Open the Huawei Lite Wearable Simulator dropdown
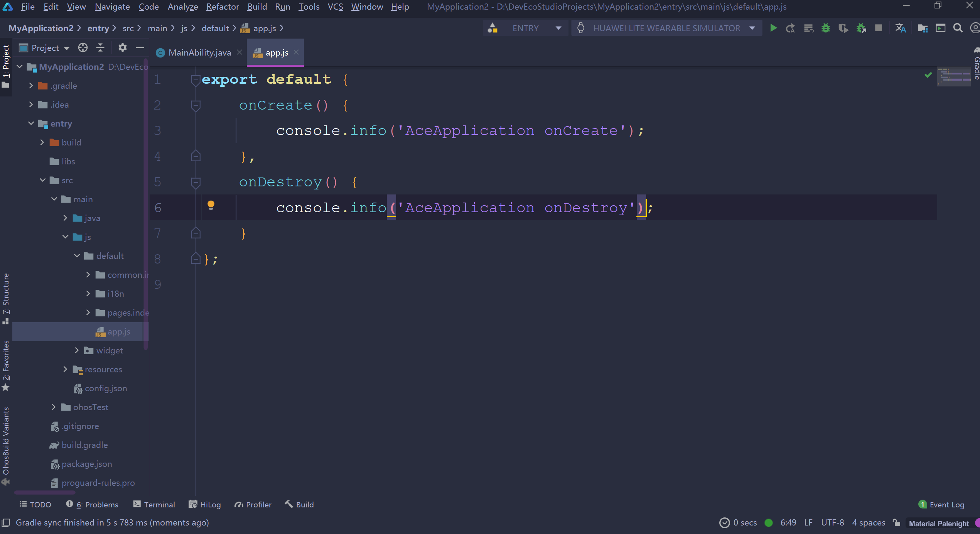980x534 pixels. (752, 28)
